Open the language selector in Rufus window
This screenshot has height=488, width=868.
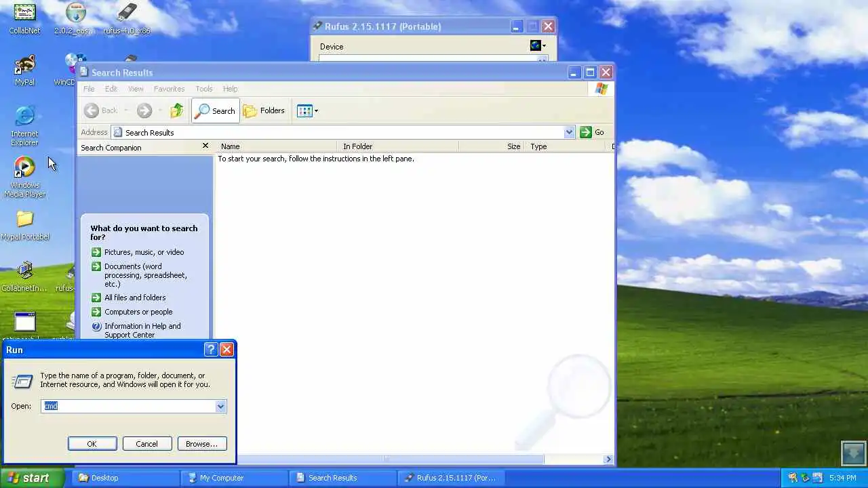click(x=538, y=45)
